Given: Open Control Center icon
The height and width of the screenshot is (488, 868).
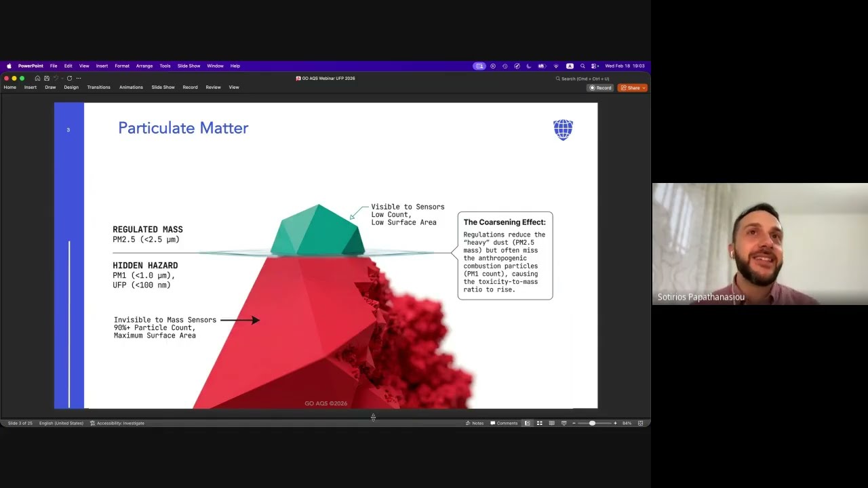Looking at the screenshot, I should pyautogui.click(x=594, y=66).
